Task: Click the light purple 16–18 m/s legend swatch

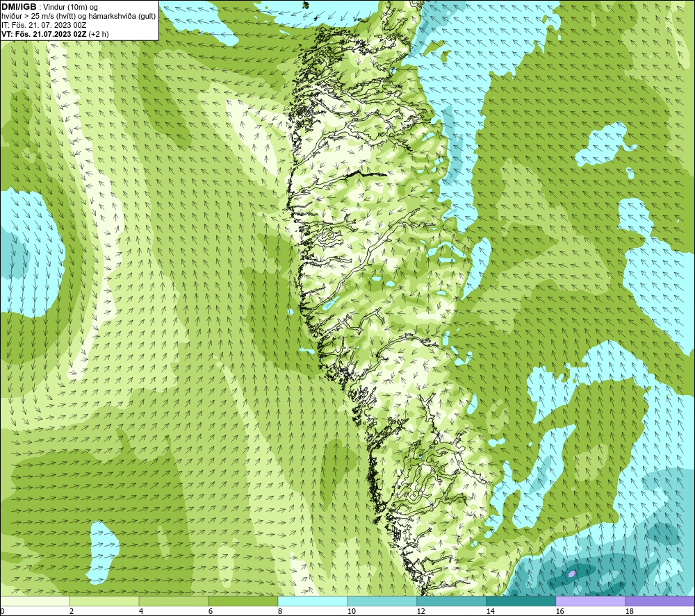Action: [x=590, y=601]
